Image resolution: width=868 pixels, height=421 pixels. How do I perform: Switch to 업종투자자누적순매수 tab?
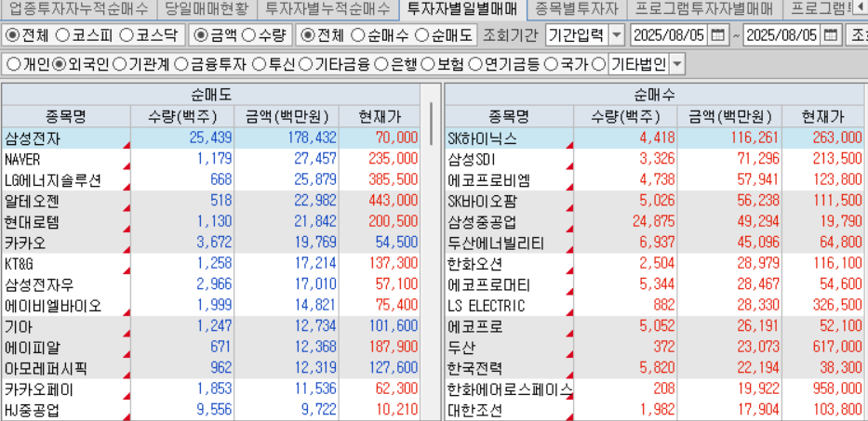(78, 8)
